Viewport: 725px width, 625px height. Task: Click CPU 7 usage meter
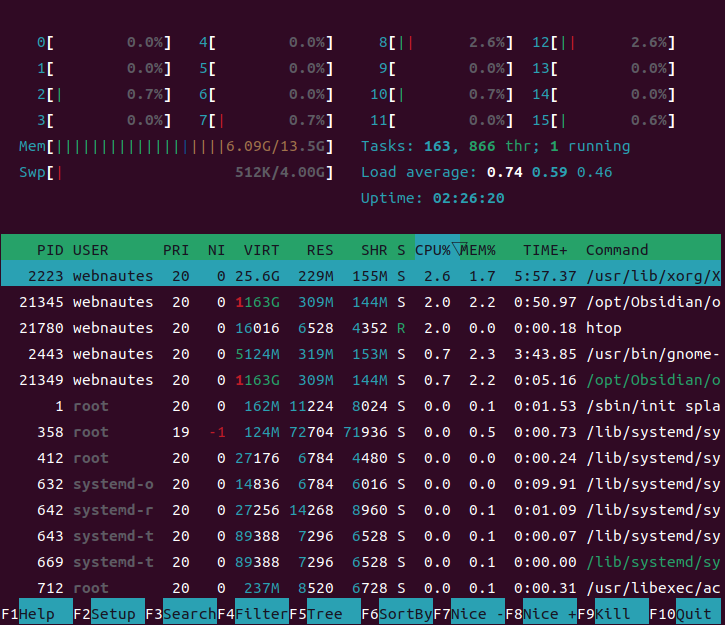point(266,120)
